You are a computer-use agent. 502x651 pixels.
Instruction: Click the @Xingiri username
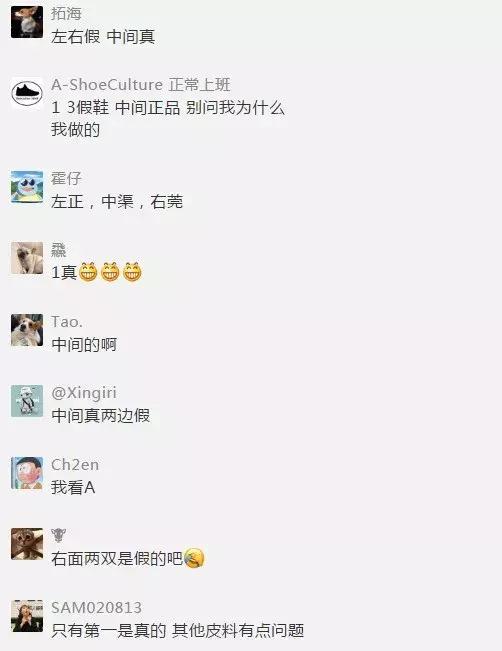click(x=84, y=393)
